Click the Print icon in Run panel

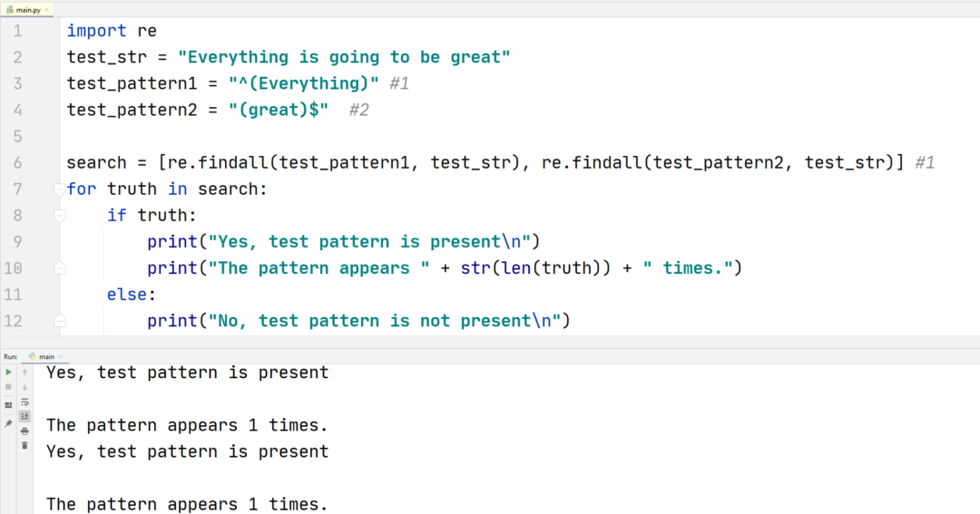pos(24,431)
